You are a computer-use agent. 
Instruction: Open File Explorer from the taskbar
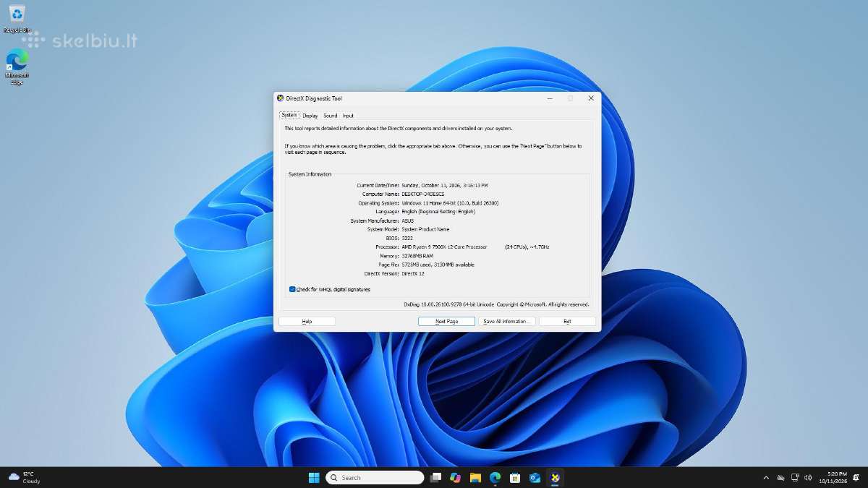coord(475,477)
